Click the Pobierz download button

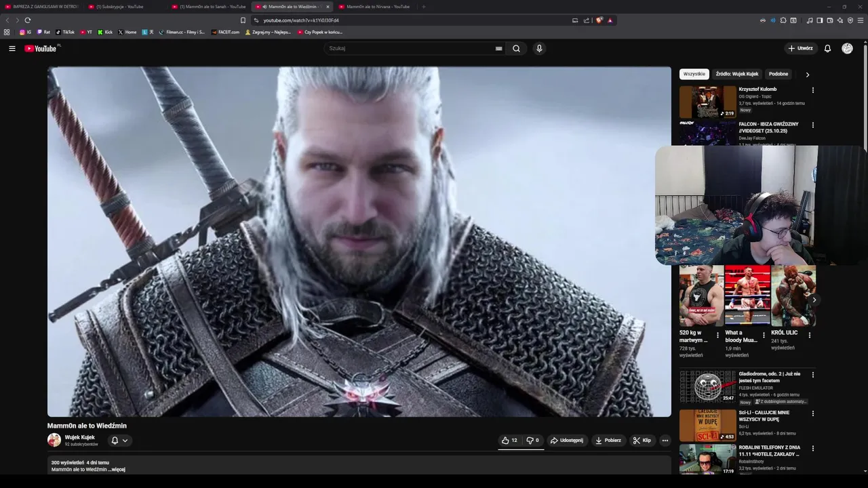(x=608, y=441)
